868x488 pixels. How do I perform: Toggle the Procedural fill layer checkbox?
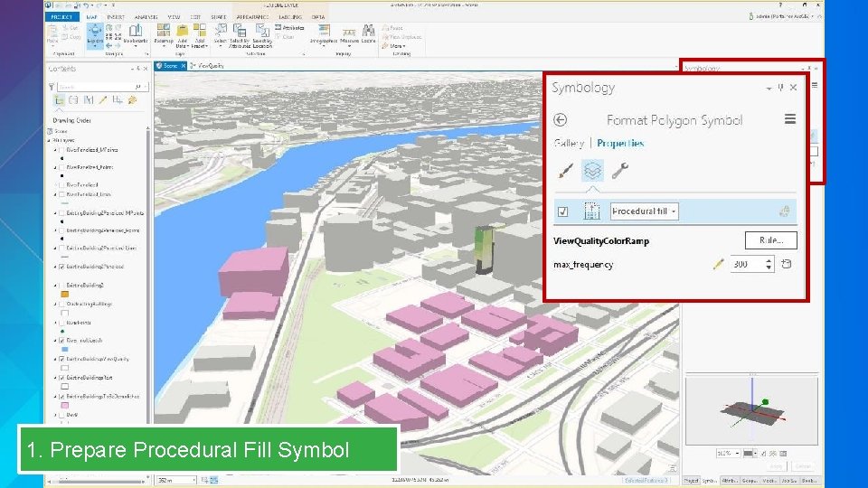tap(562, 211)
